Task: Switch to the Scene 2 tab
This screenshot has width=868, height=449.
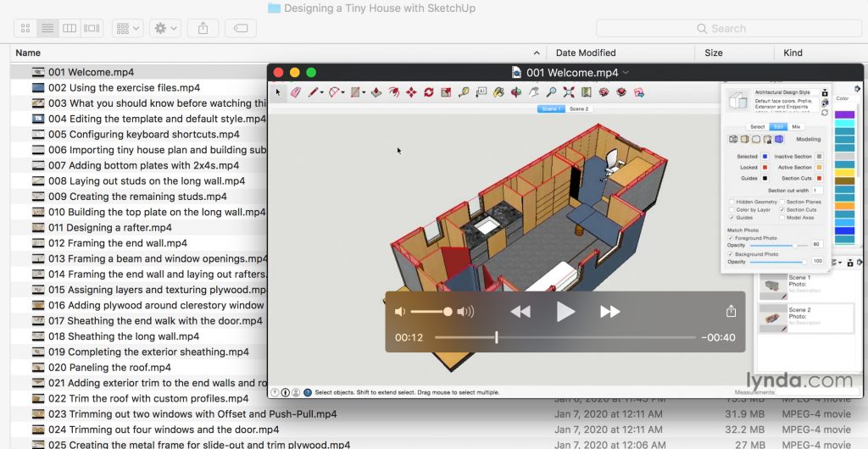Action: coord(579,109)
